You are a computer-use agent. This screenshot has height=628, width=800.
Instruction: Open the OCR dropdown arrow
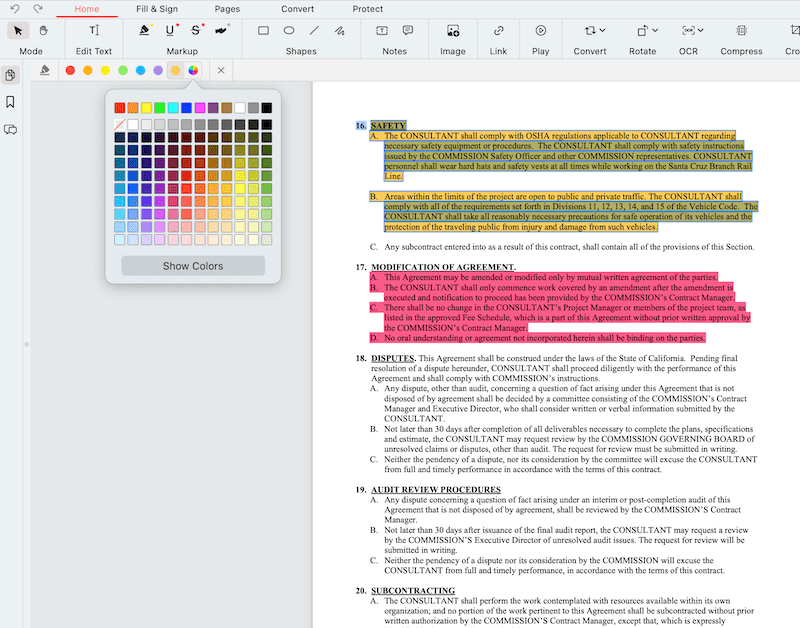click(x=701, y=31)
